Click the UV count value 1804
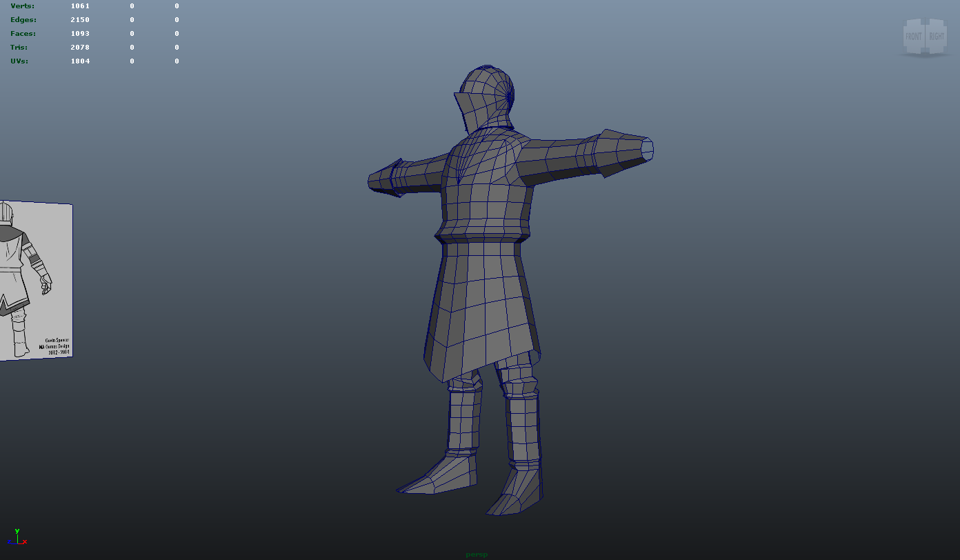Screen dimensions: 960x560 (80, 61)
